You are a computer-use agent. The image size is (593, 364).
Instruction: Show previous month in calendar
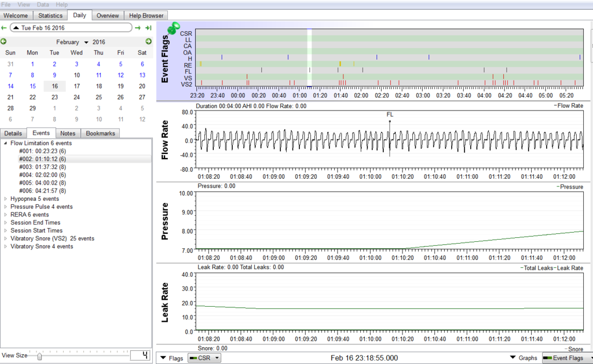(3, 42)
